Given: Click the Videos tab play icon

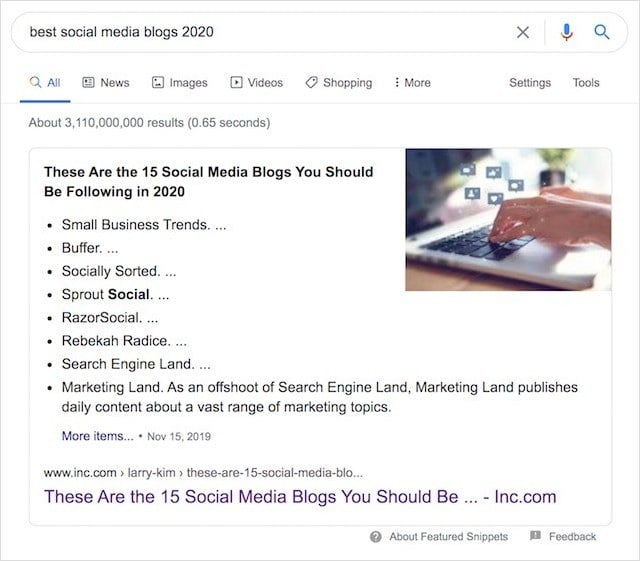Looking at the screenshot, I should click(x=236, y=83).
